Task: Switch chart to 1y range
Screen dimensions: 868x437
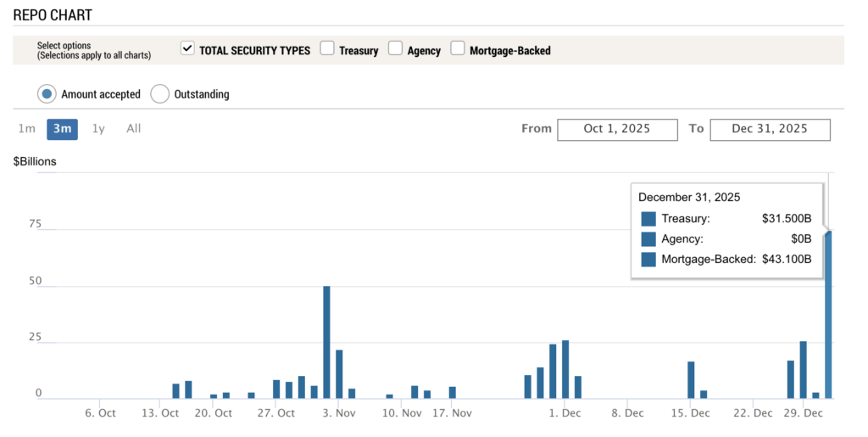Action: pos(98,129)
